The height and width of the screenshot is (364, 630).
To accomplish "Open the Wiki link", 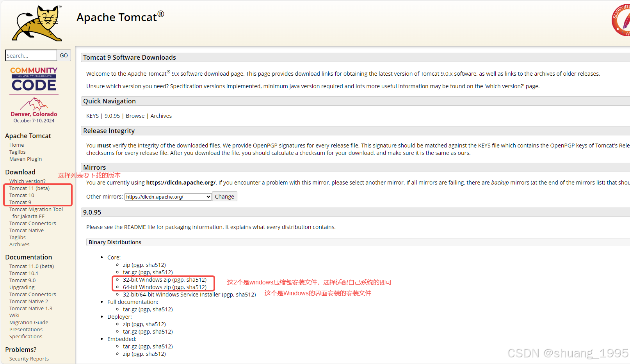I will tap(14, 315).
